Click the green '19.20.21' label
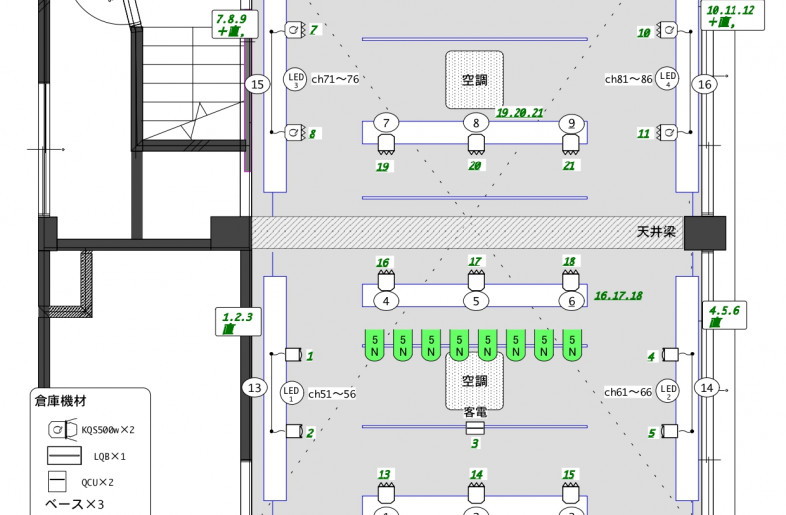Screen dimensions: 786x515 [x=519, y=113]
